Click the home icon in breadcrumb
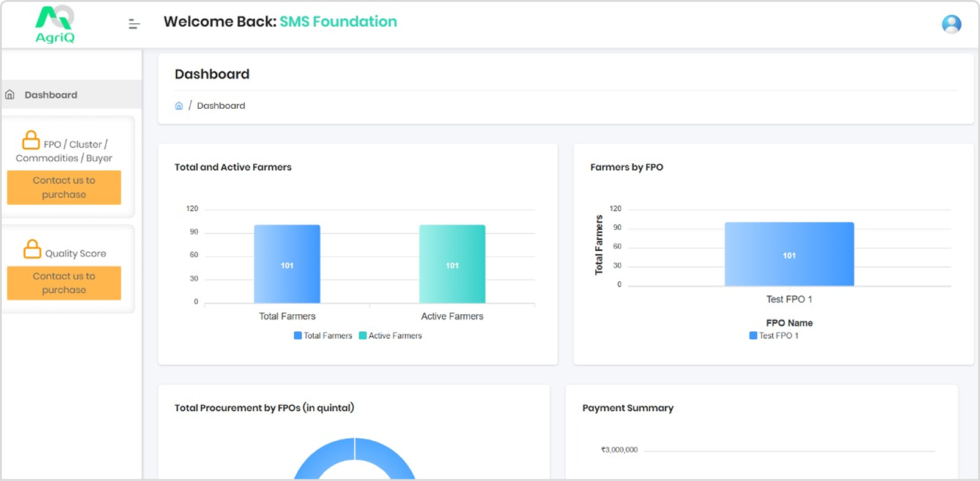Viewport: 980px width, 481px height. point(179,106)
